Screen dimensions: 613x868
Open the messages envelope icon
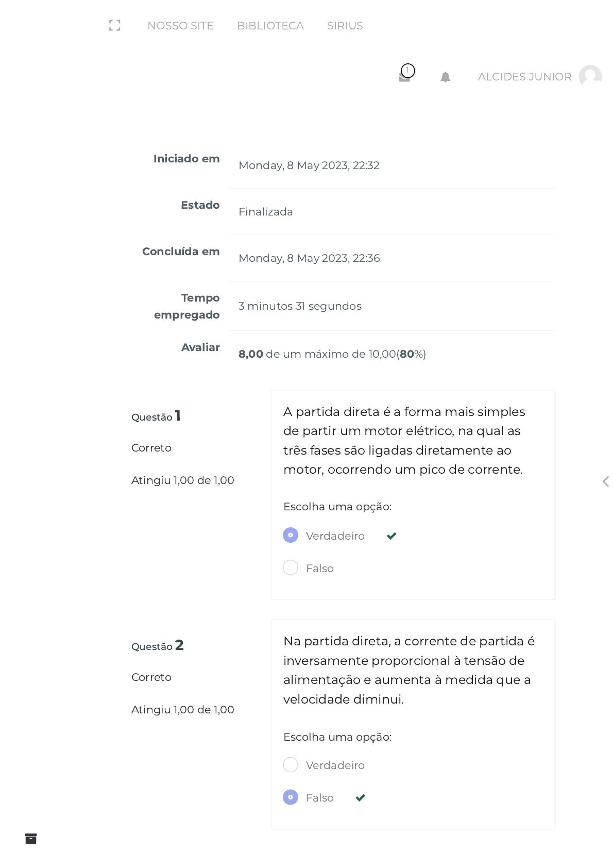click(404, 78)
